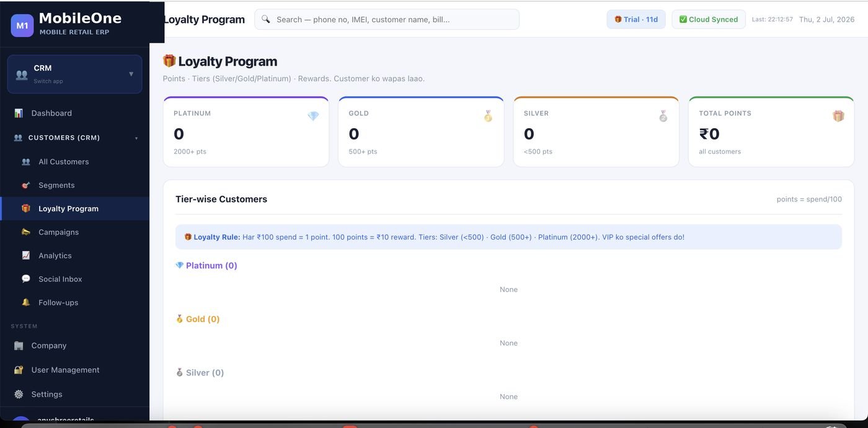Go to Segments in sidebar
Image resolution: width=868 pixels, height=428 pixels.
point(74,185)
